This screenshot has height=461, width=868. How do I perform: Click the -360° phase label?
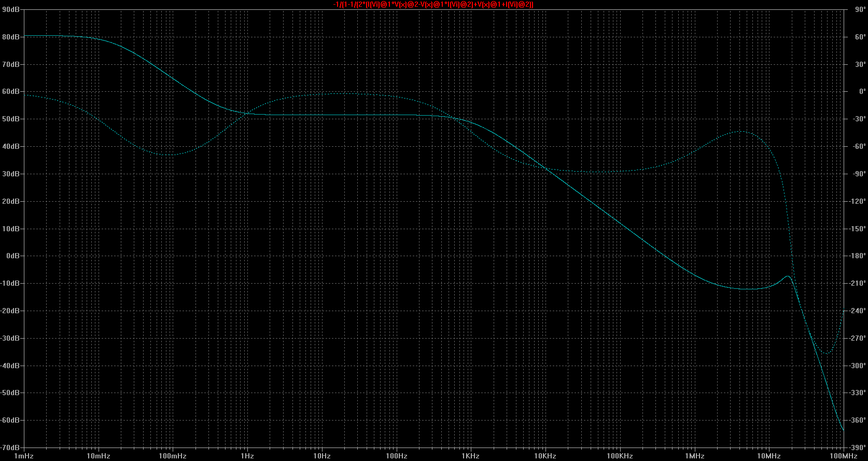point(857,420)
